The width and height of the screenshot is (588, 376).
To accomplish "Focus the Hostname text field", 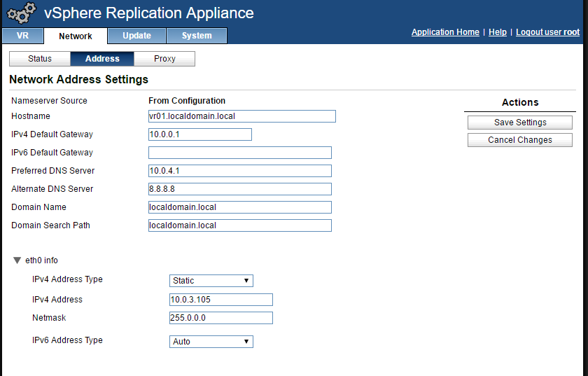I will [241, 116].
